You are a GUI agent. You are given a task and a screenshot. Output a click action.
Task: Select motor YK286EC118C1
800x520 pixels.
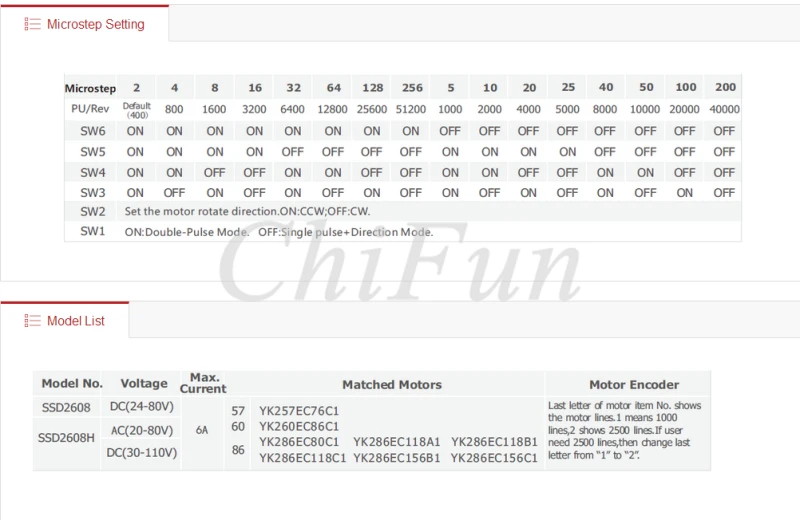pyautogui.click(x=303, y=458)
